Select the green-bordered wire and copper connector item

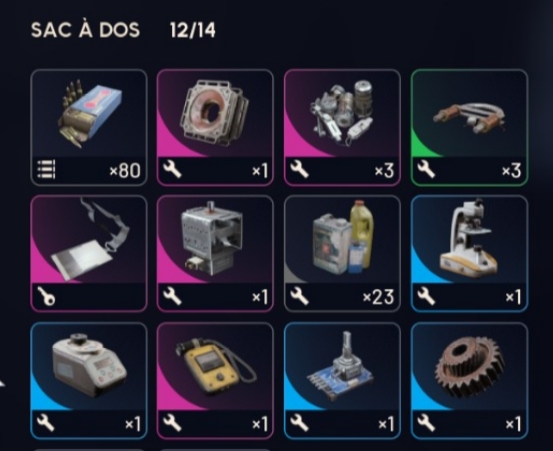(x=469, y=127)
